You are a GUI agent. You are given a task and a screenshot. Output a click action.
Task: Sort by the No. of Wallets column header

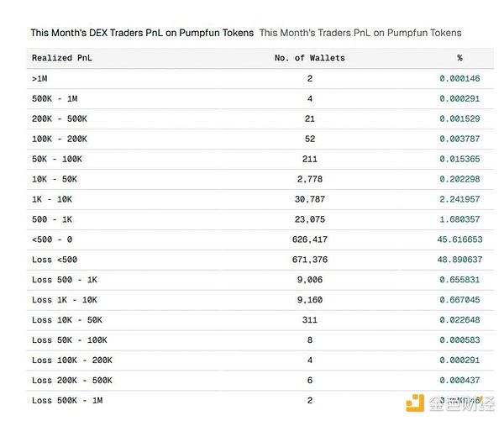coord(309,58)
